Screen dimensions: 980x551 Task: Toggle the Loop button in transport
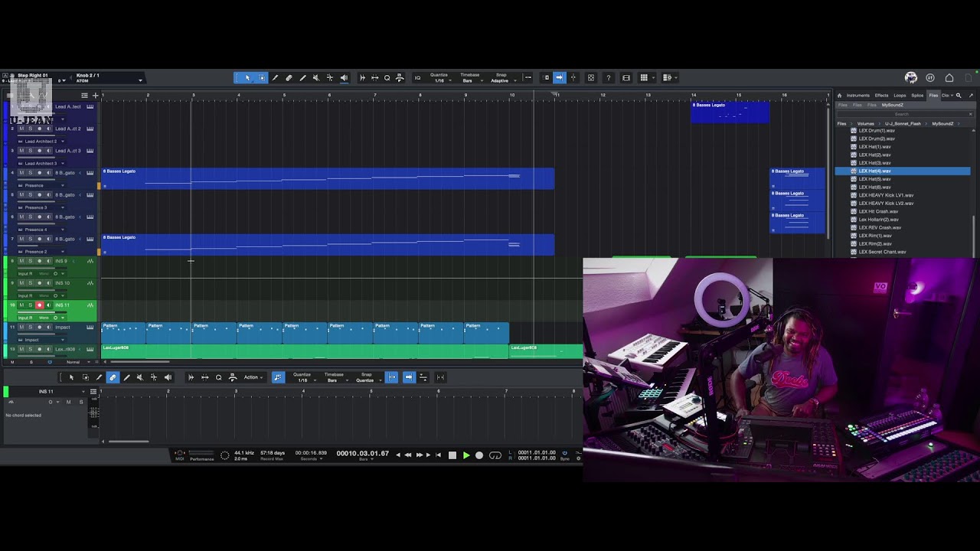(495, 455)
